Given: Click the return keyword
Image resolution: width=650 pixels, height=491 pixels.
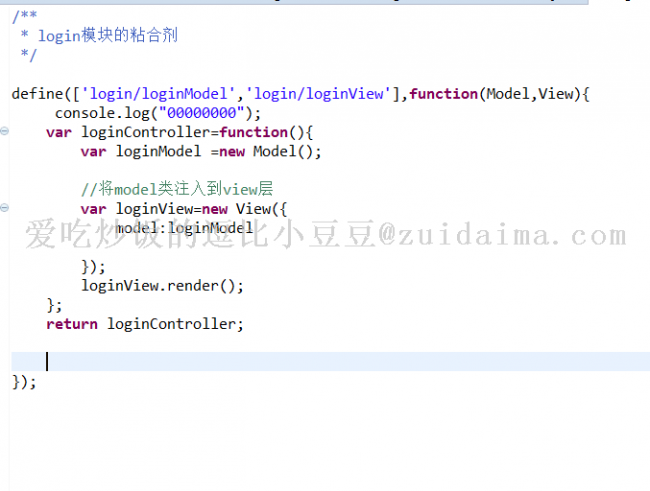Looking at the screenshot, I should [72, 324].
